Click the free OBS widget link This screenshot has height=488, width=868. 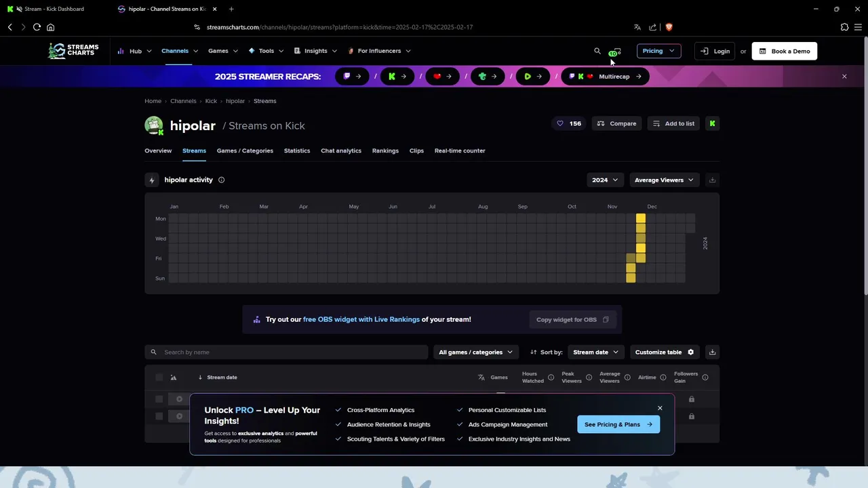[x=361, y=319]
